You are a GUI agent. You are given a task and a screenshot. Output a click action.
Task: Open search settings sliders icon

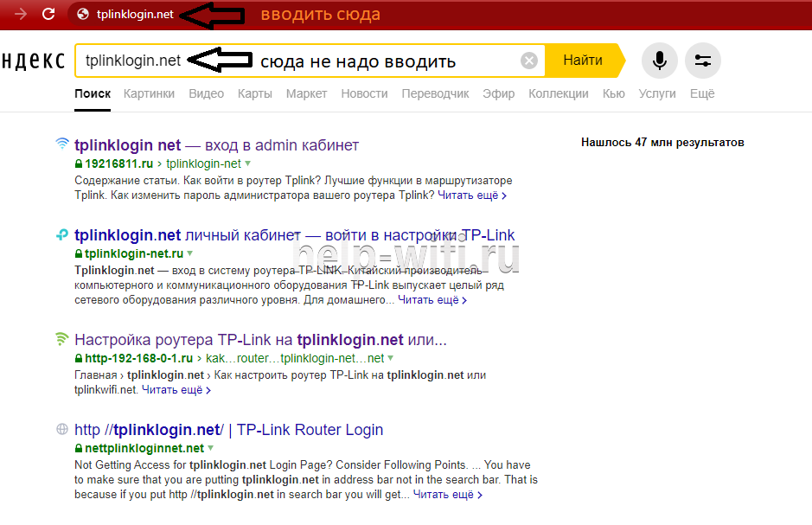click(702, 61)
